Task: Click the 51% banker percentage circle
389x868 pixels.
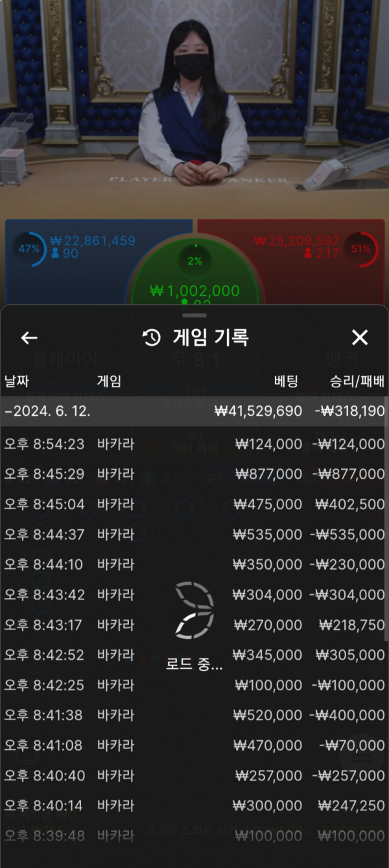Action: pyautogui.click(x=360, y=249)
